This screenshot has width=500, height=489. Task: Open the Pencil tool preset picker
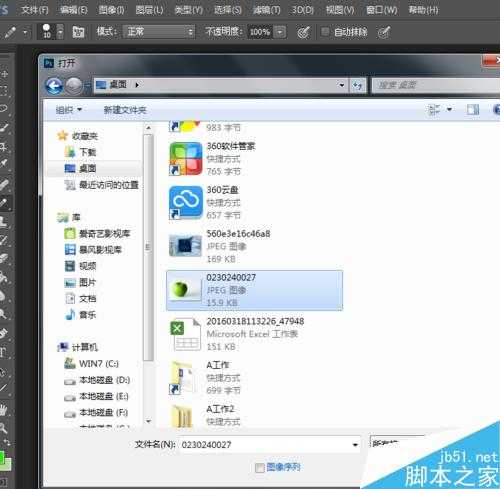pos(10,32)
